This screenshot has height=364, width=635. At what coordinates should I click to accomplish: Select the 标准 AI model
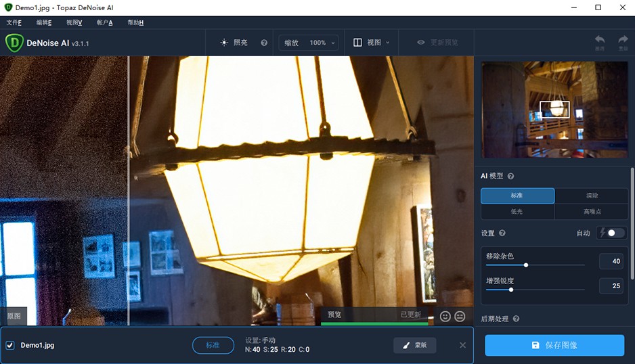click(x=518, y=196)
